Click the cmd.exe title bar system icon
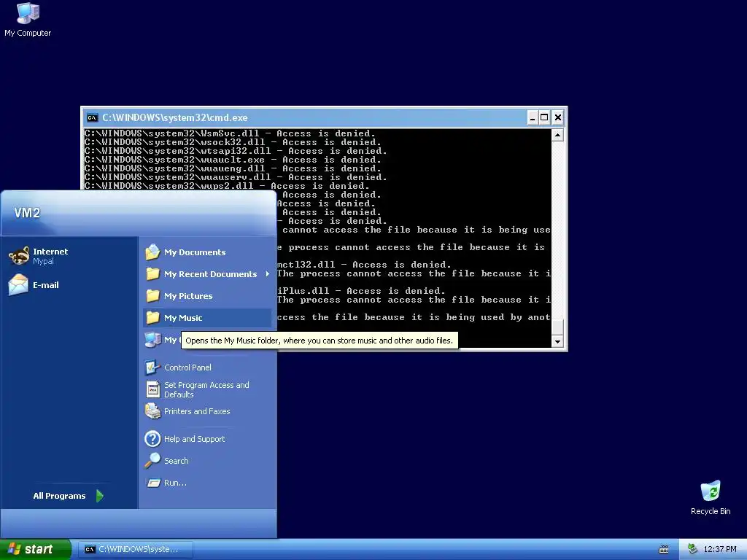Viewport: 747px width, 560px height. pyautogui.click(x=93, y=117)
